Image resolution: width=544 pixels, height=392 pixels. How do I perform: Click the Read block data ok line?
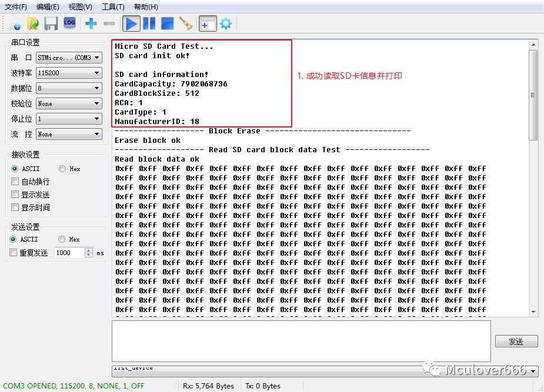[x=157, y=159]
